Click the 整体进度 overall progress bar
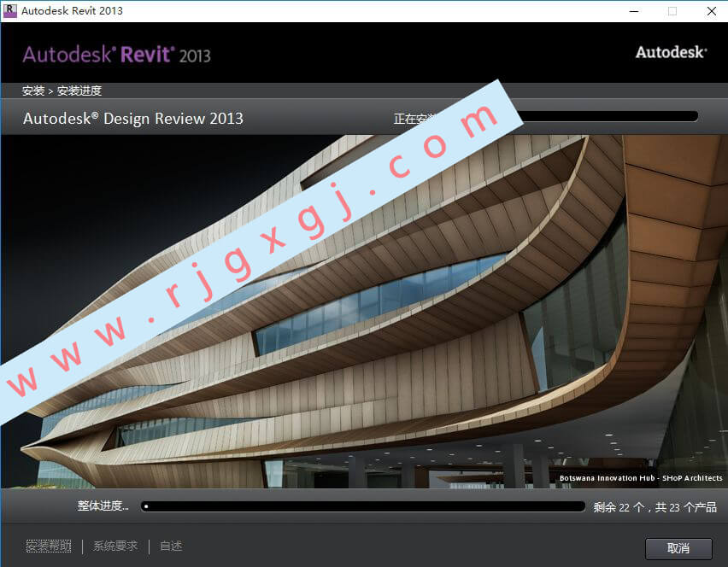The width and height of the screenshot is (728, 567). (362, 506)
